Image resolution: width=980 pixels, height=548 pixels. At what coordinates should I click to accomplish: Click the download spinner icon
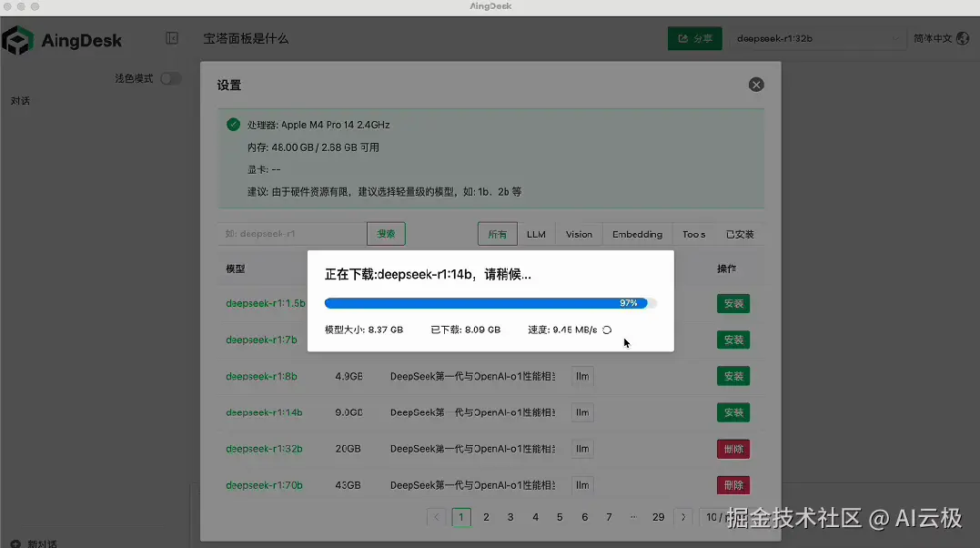pyautogui.click(x=607, y=330)
